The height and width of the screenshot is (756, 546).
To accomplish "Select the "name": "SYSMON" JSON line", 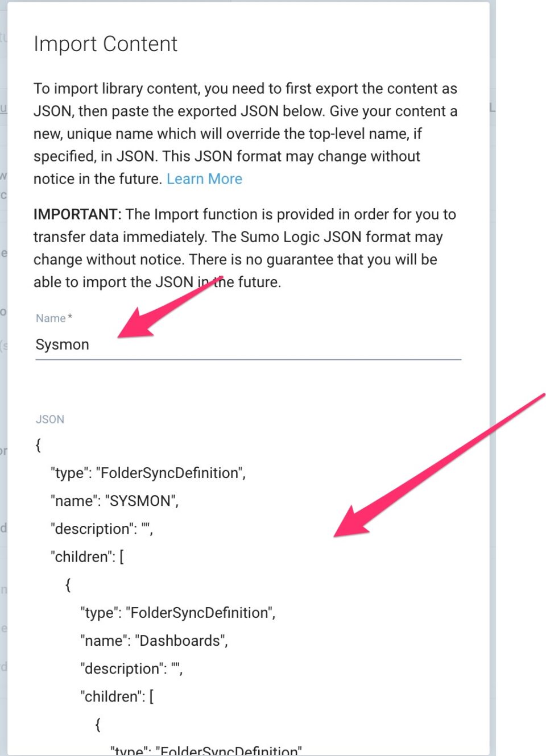I will (x=115, y=501).
